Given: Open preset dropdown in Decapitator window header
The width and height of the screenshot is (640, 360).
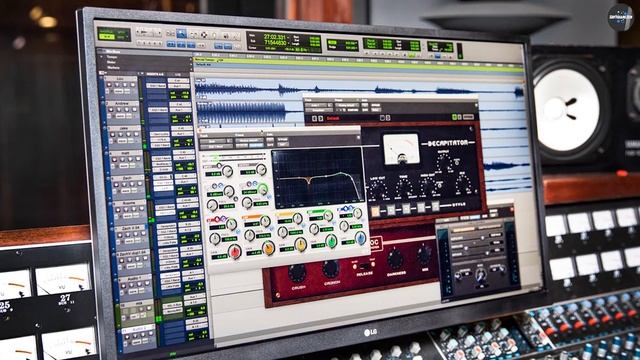Looking at the screenshot, I should coord(347,105).
